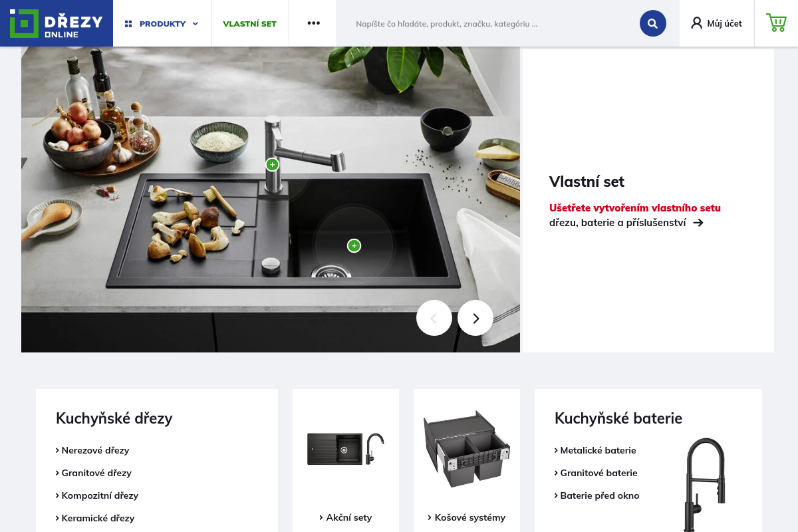Click the Můj účet user icon
Viewport: 798px width, 532px height.
pyautogui.click(x=696, y=23)
